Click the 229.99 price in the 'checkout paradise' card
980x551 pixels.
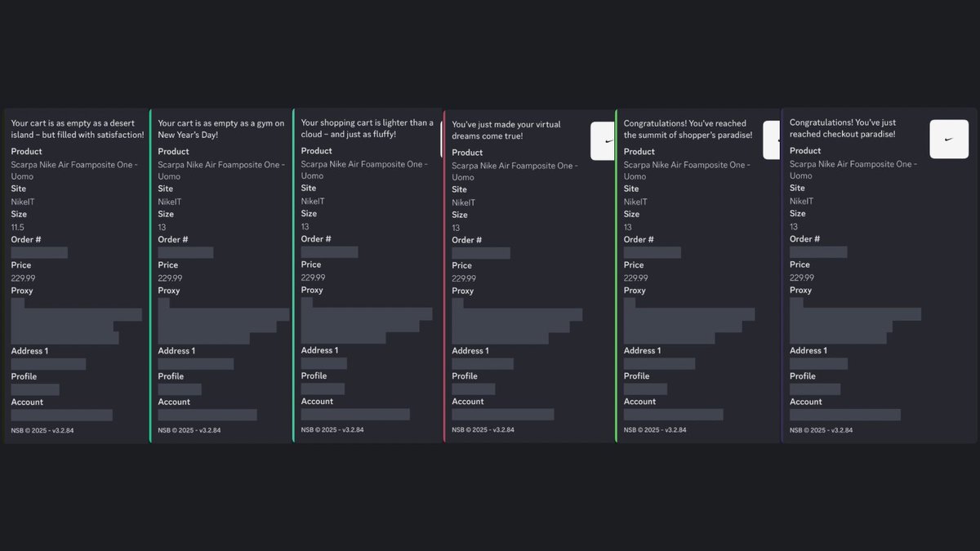(802, 278)
